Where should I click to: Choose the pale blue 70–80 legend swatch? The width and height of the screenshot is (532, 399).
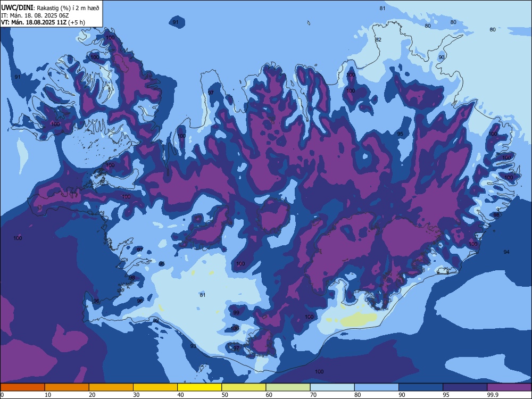point(332,387)
